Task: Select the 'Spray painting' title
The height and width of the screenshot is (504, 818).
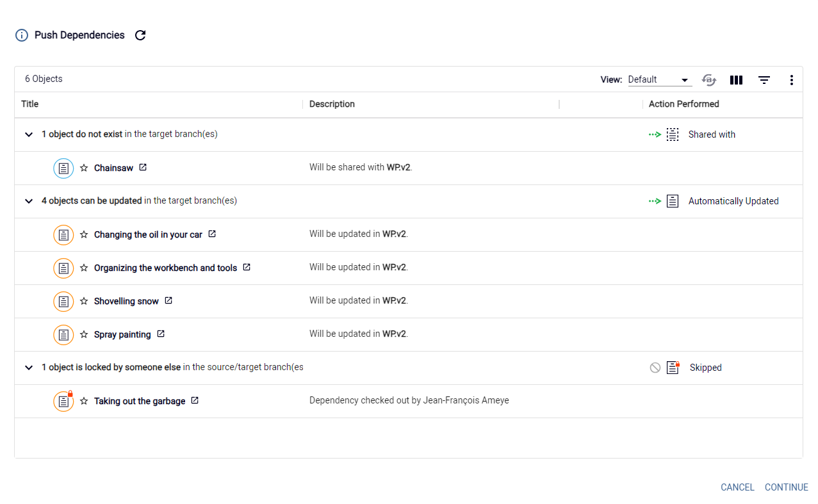Action: (x=122, y=334)
